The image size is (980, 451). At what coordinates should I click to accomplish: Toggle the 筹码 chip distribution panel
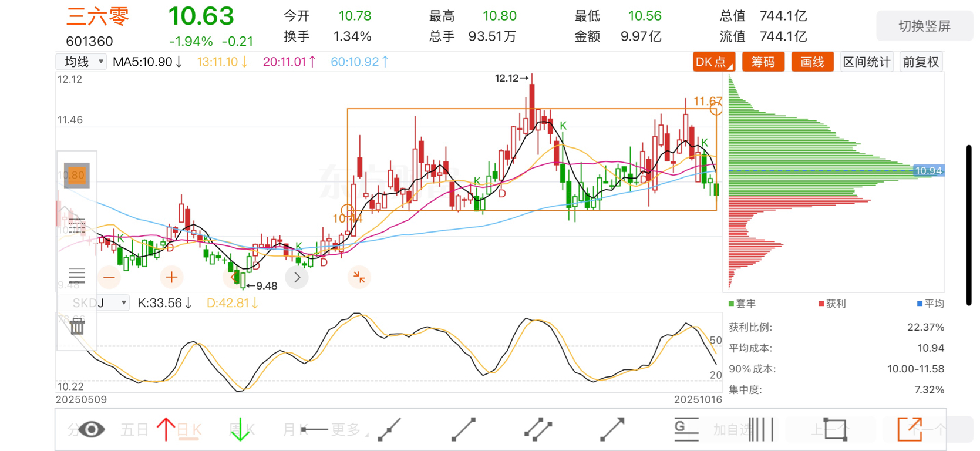pos(763,62)
